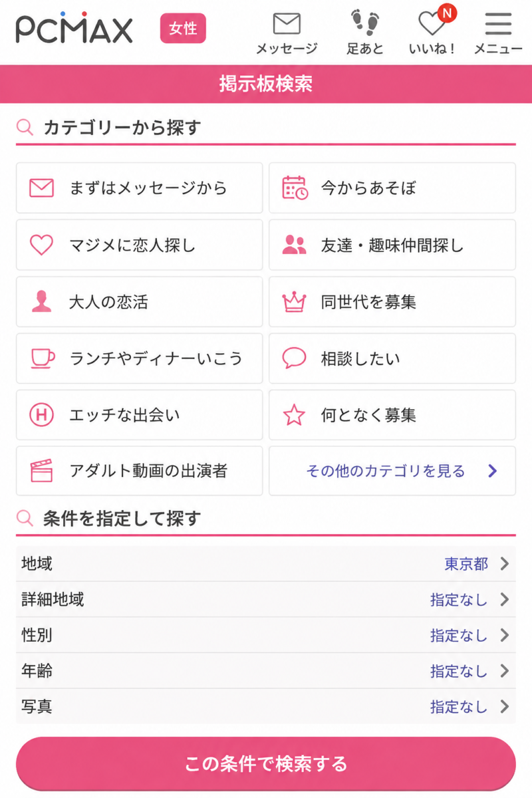Select the 今からあそぼ calendar category

392,188
